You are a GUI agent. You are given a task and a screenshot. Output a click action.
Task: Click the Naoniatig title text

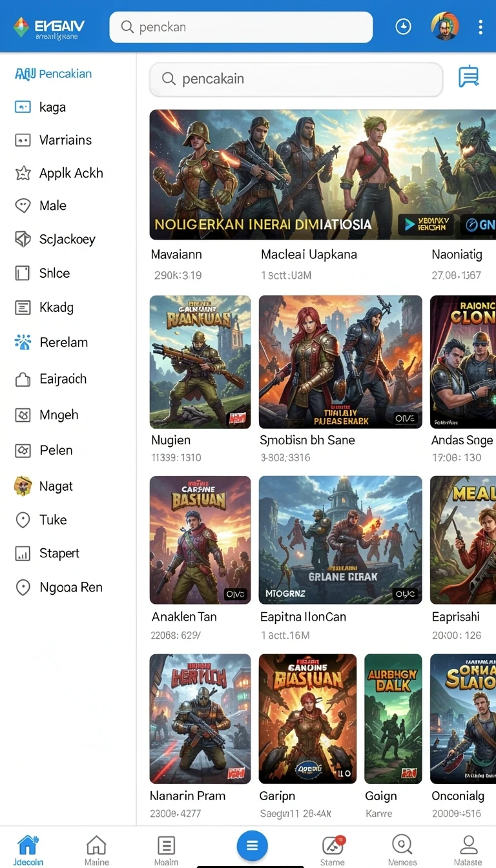pyautogui.click(x=457, y=254)
